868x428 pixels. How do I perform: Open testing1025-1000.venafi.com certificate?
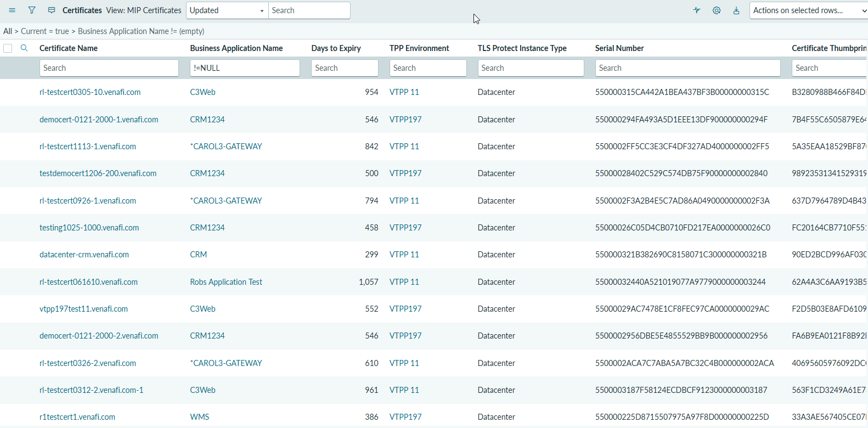tap(89, 228)
